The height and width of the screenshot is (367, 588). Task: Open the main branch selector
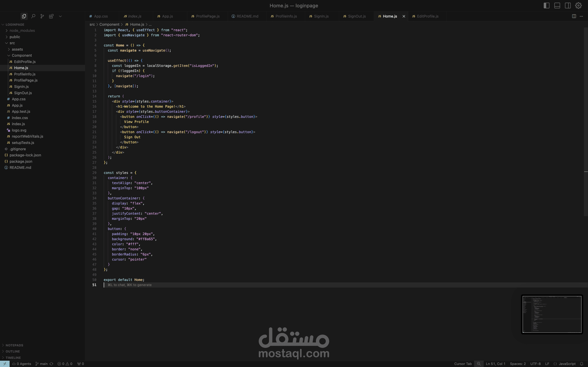pyautogui.click(x=42, y=364)
